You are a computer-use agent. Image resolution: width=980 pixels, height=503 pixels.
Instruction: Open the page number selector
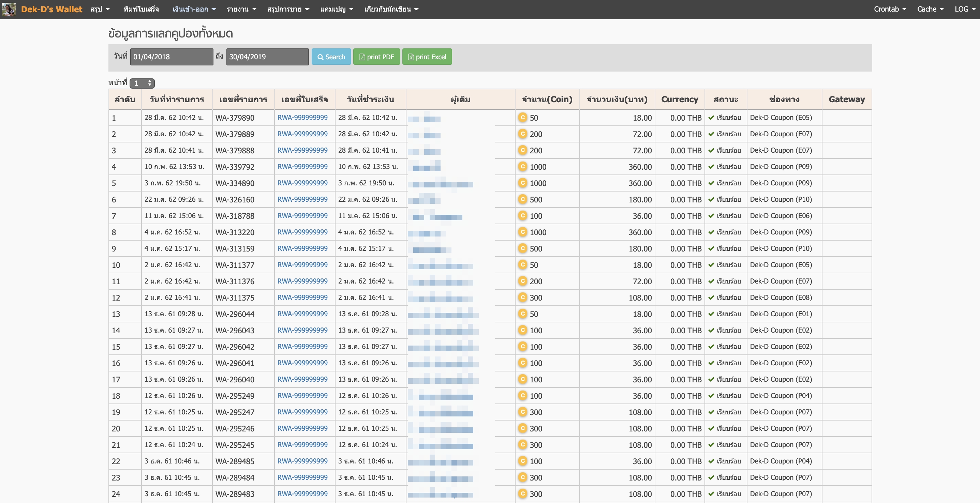pyautogui.click(x=142, y=83)
